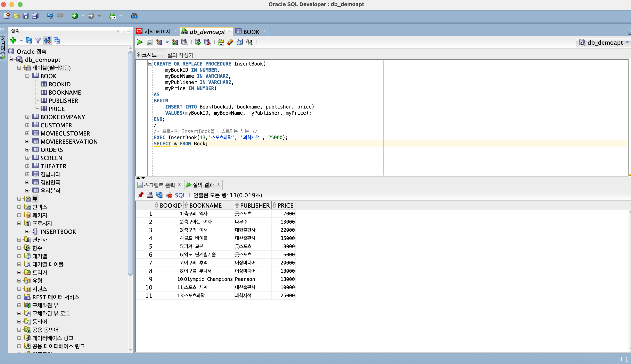This screenshot has height=364, width=631.
Task: Click the Run Script icon
Action: [x=149, y=42]
